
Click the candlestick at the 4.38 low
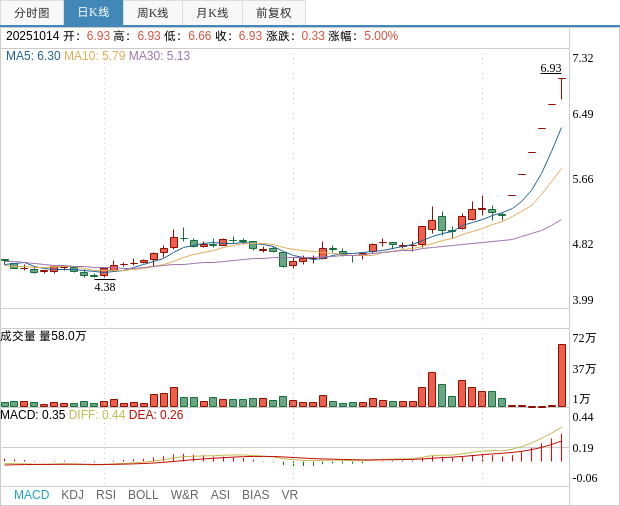[x=104, y=272]
